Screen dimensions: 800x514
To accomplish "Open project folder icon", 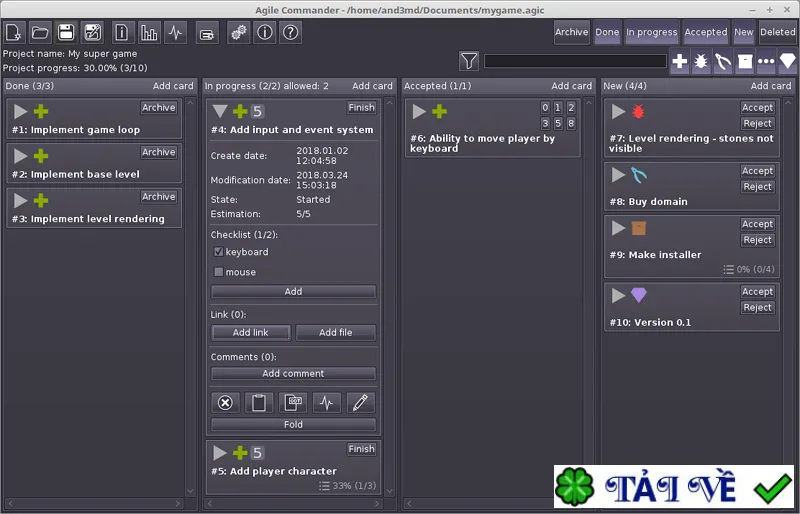I will point(40,33).
